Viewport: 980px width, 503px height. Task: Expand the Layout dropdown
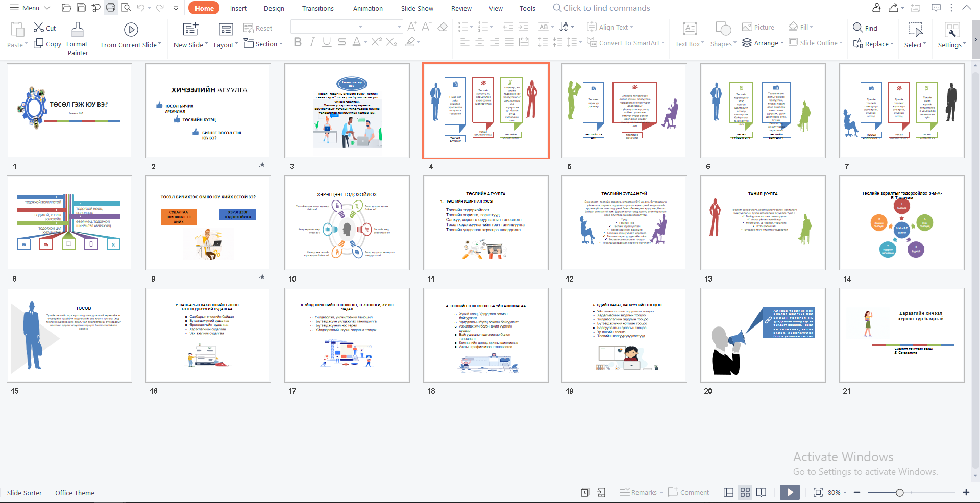click(226, 45)
